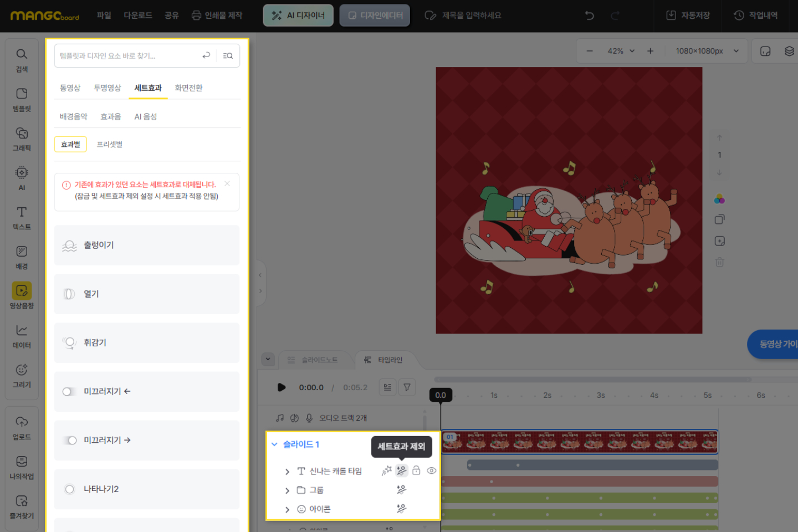Click the layers stack icon top right
798x532 pixels.
coord(789,51)
